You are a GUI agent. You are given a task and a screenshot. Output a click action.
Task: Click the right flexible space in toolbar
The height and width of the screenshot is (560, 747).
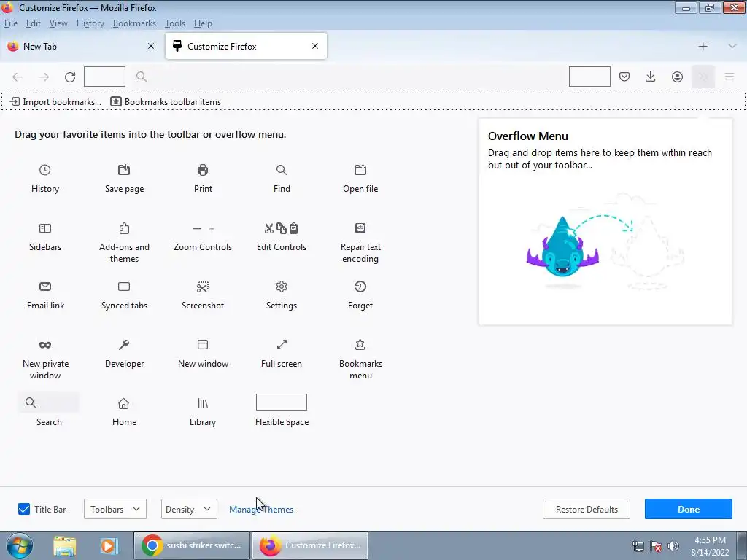(x=589, y=77)
